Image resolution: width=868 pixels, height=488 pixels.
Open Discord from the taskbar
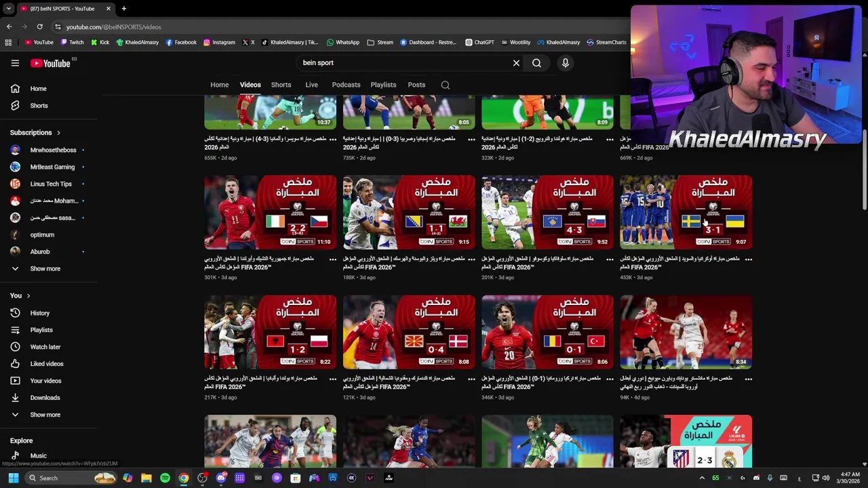click(x=221, y=478)
